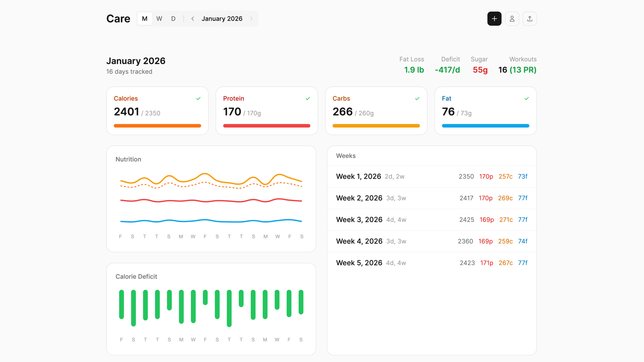Go to next month with right chevron
Screen dimensions: 644x362
click(x=251, y=19)
